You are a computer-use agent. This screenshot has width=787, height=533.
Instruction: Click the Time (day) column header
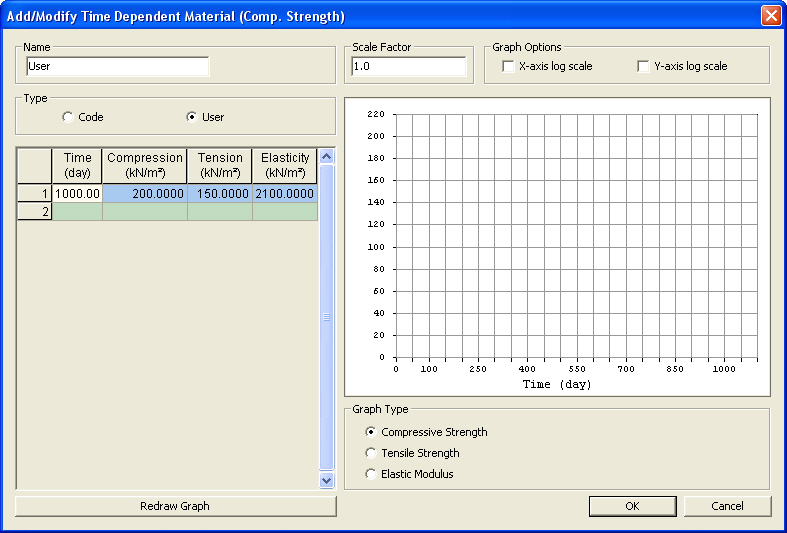(77, 166)
